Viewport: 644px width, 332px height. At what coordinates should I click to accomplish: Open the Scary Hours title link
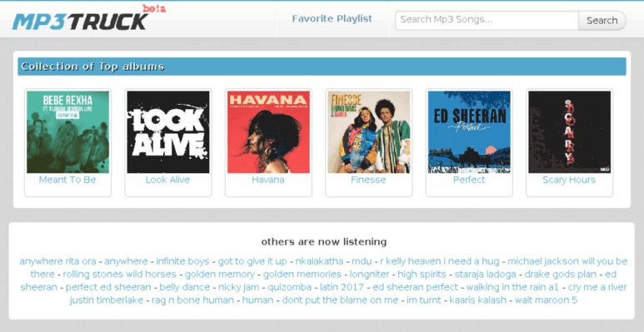(x=569, y=180)
